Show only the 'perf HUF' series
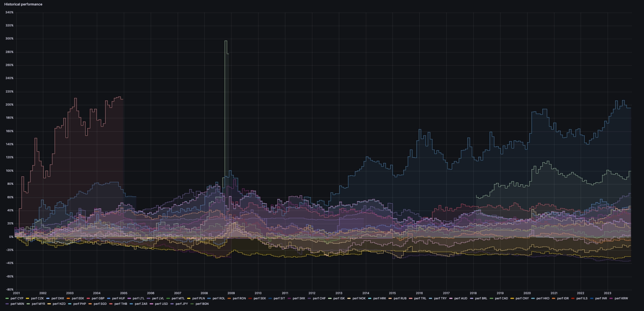Image resolution: width=644 pixels, height=311 pixels. pyautogui.click(x=119, y=298)
